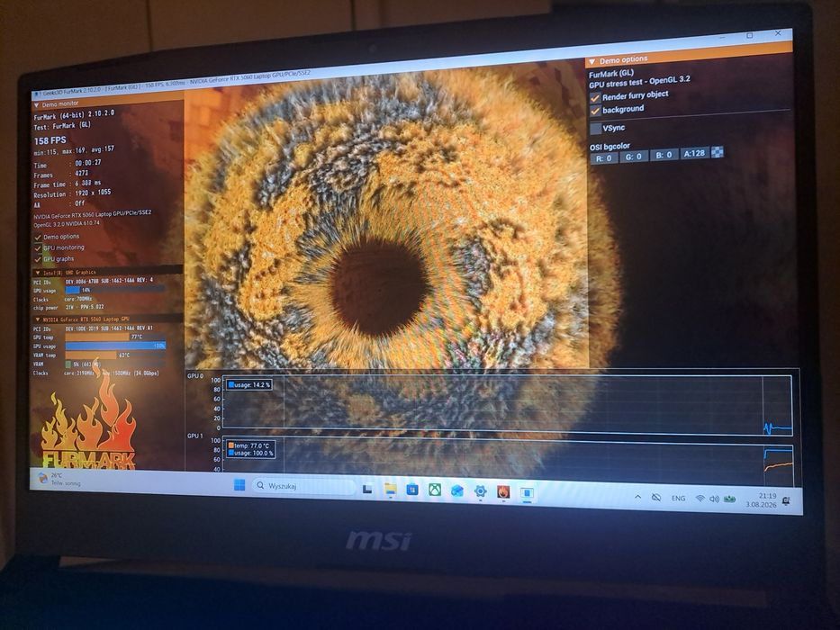Switch to the FurMark flame taskbar icon

(x=503, y=491)
